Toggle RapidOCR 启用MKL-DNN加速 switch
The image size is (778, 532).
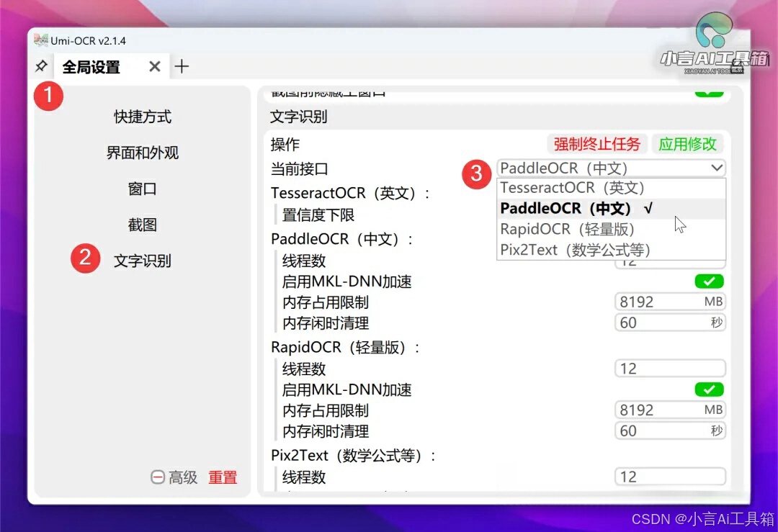click(709, 389)
